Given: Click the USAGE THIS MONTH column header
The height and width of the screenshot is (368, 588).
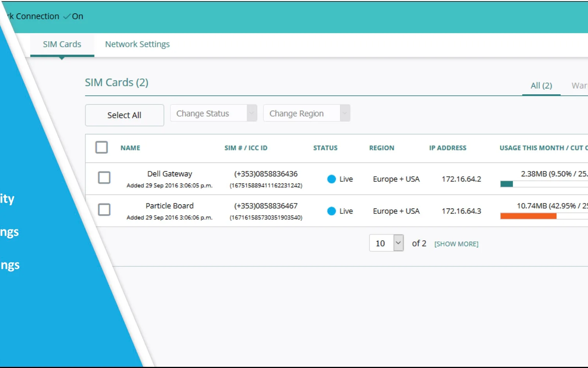Looking at the screenshot, I should (x=544, y=148).
